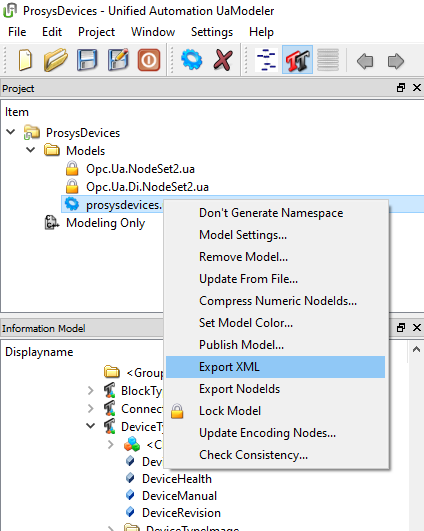Open project with the folder toolbar icon
The image size is (424, 531).
[x=55, y=60]
